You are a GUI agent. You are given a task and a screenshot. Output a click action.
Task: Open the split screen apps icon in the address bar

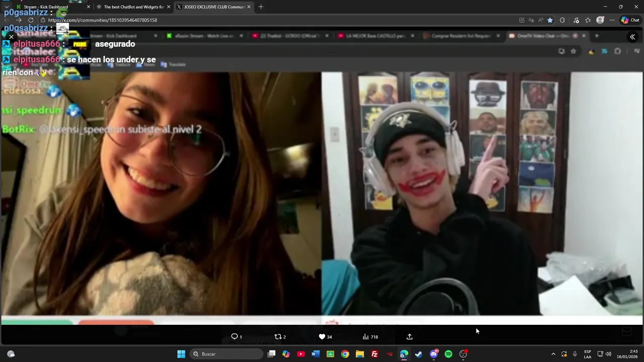[522, 20]
